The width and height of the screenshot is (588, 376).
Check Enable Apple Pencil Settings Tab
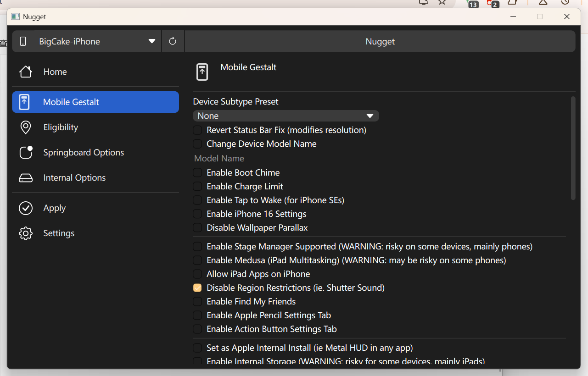tap(197, 315)
